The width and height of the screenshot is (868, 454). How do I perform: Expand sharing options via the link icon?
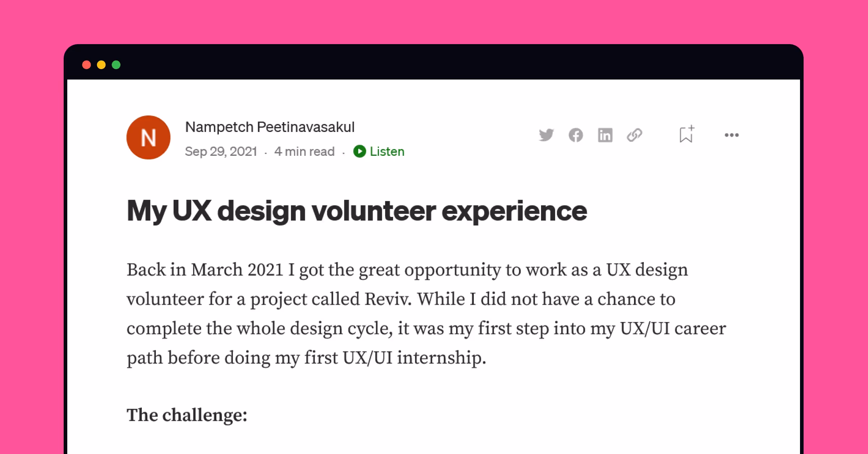tap(635, 135)
